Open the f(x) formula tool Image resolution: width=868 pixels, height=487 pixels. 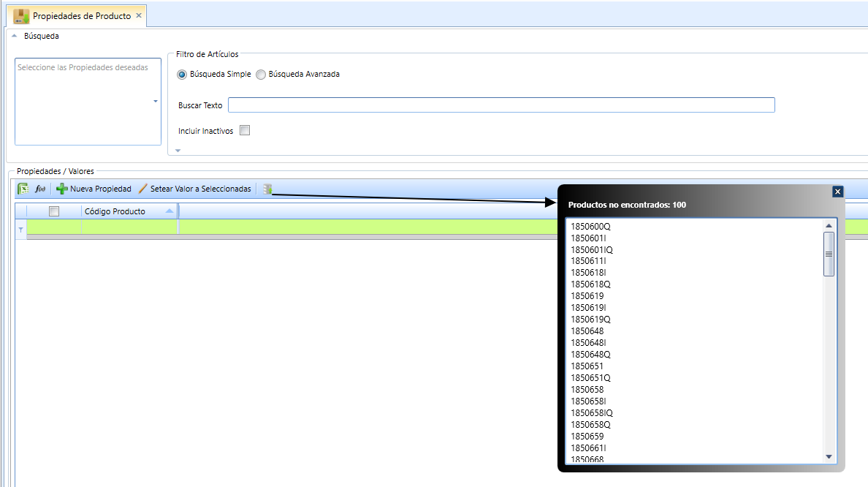[40, 189]
